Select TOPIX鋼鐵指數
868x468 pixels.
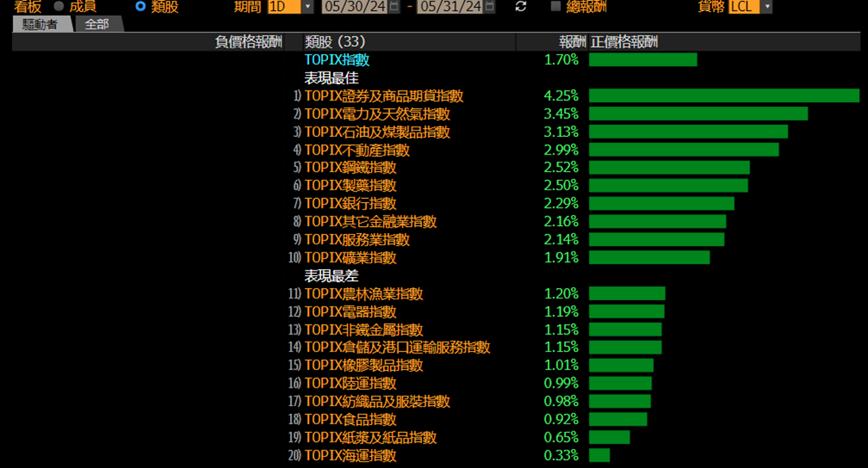coord(350,168)
